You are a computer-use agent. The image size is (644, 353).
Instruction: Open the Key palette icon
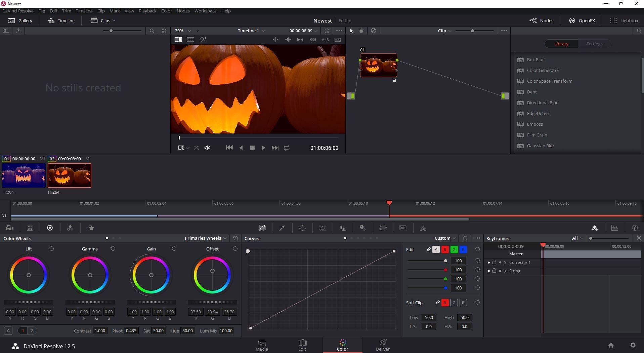pos(362,228)
